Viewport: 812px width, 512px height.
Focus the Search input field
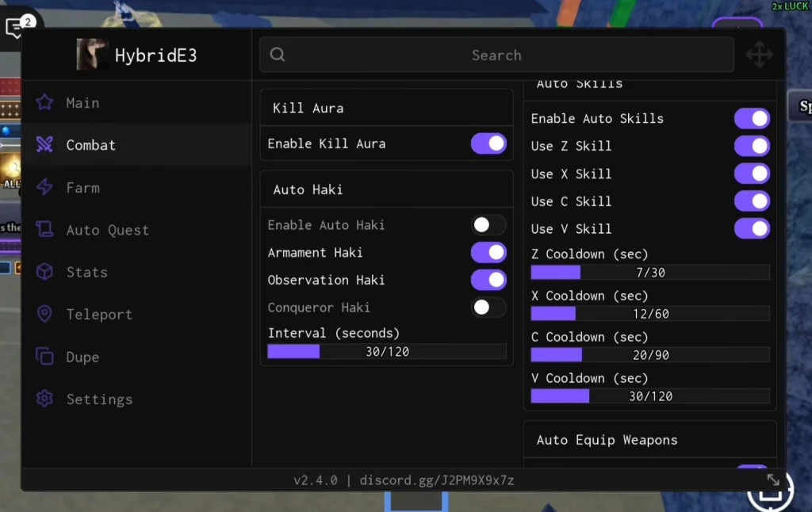pos(496,55)
